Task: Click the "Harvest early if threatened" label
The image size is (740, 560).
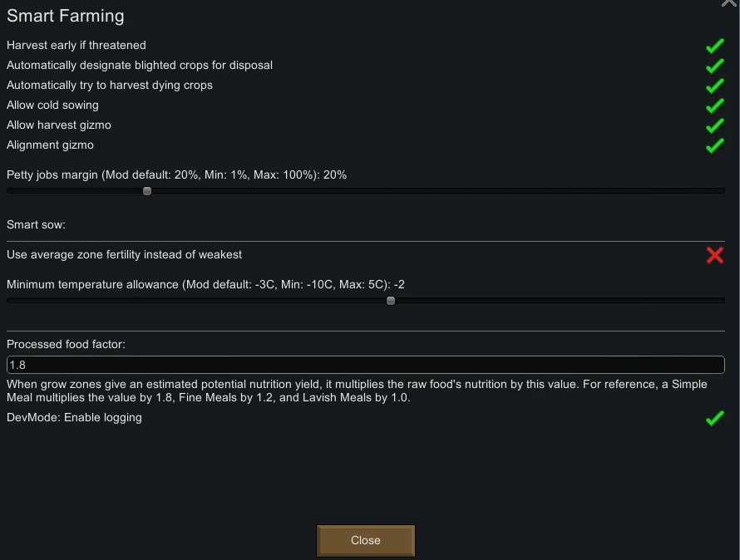Action: point(76,45)
